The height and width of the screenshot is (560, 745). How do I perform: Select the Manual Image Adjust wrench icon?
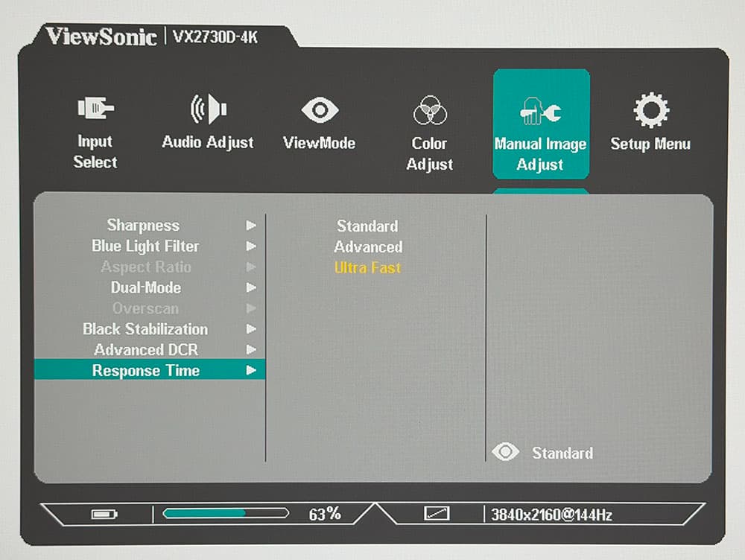541,111
